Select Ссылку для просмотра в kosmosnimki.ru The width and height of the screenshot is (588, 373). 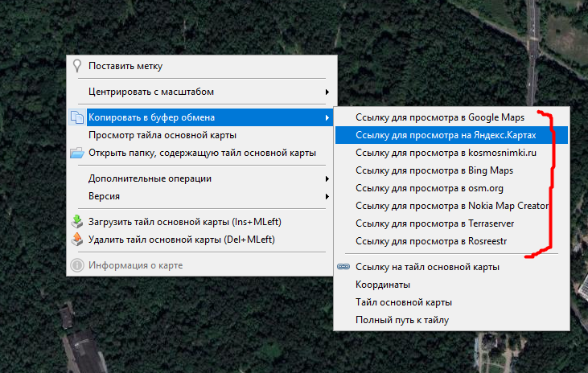pos(446,153)
